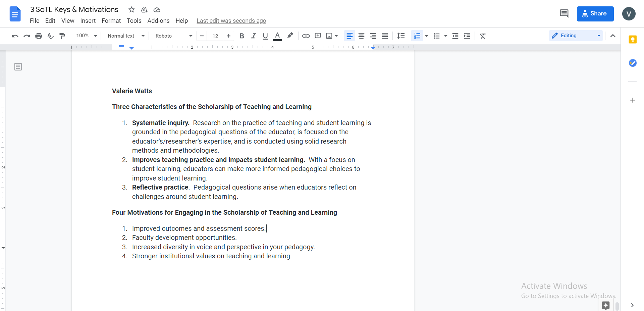
Task: Open the File menu
Action: 35,21
